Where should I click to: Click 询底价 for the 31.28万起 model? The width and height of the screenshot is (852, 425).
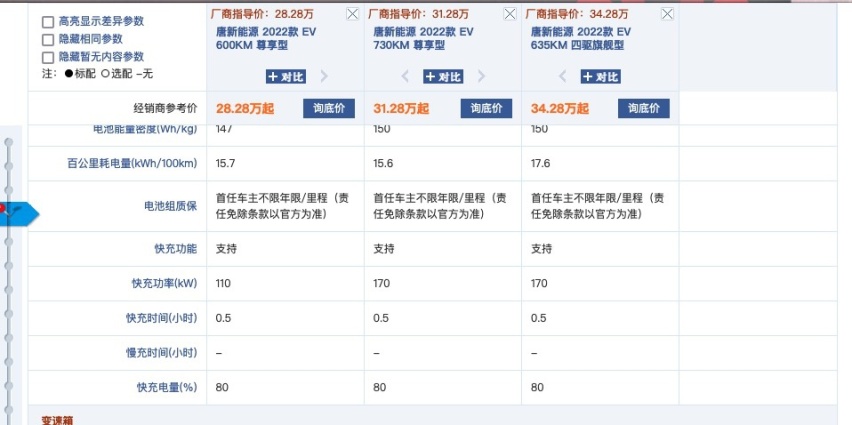click(x=486, y=108)
